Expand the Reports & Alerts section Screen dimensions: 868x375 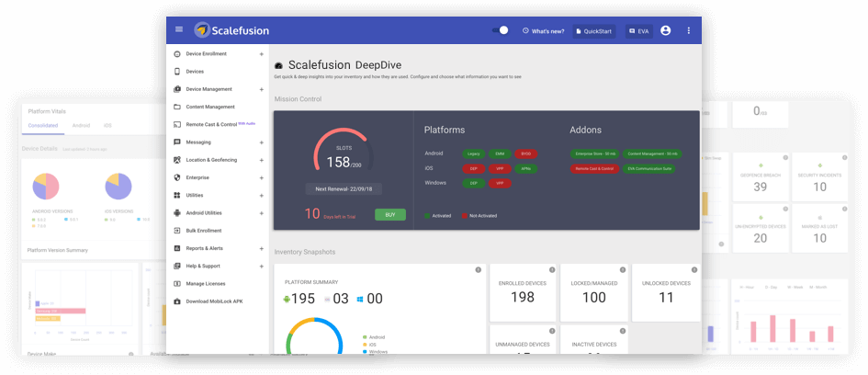261,249
